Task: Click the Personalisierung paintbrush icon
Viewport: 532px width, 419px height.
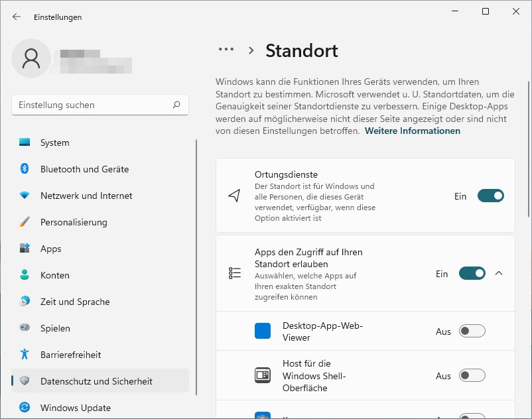Action: 25,221
